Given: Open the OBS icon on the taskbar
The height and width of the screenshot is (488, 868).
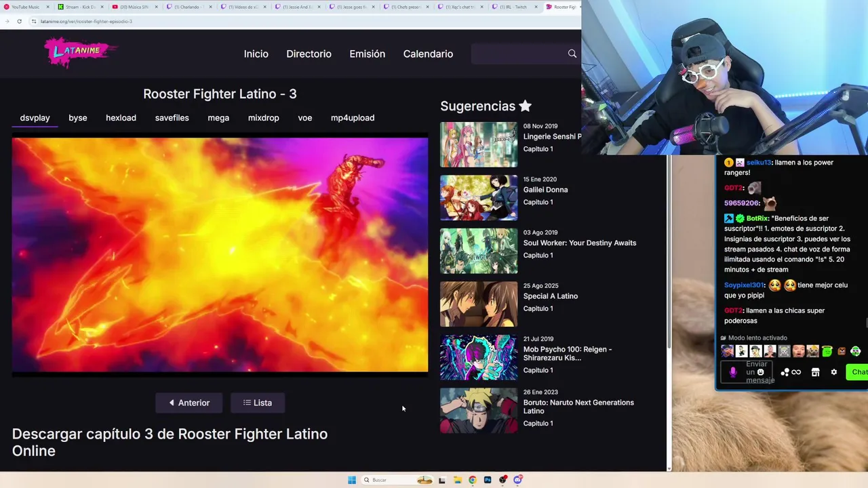Looking at the screenshot, I should 502,480.
